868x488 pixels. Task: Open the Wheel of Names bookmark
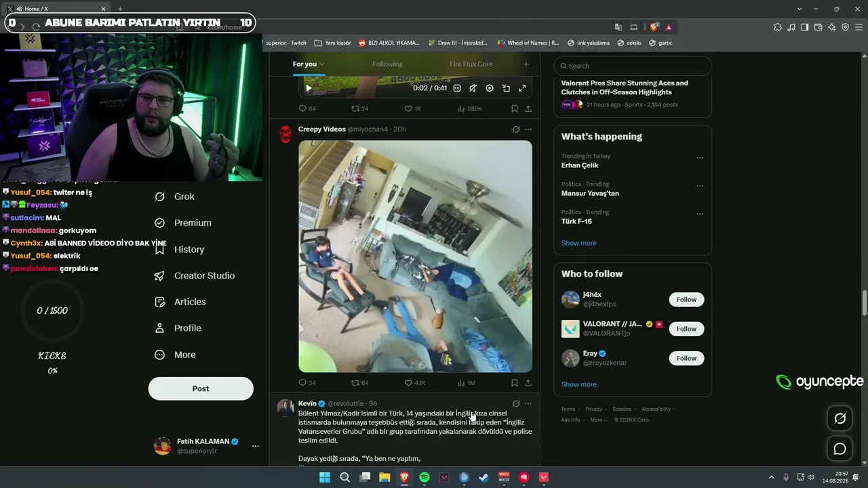pyautogui.click(x=528, y=43)
